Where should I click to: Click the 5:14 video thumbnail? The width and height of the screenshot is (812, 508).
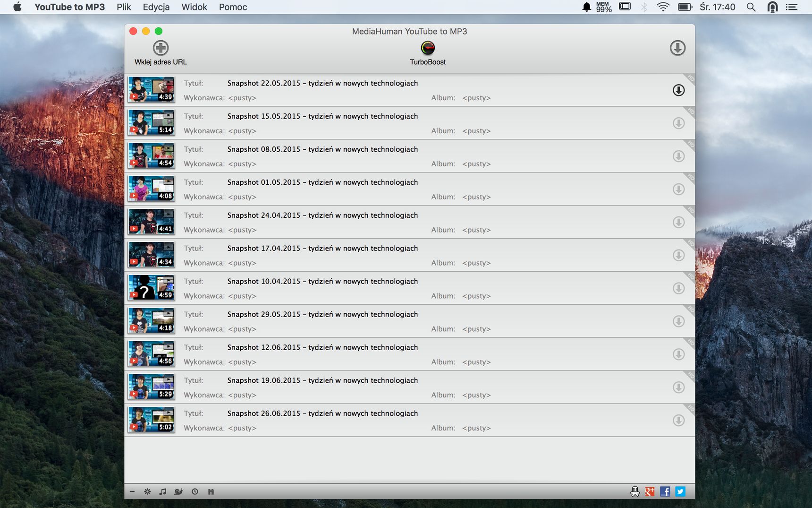[x=151, y=123]
